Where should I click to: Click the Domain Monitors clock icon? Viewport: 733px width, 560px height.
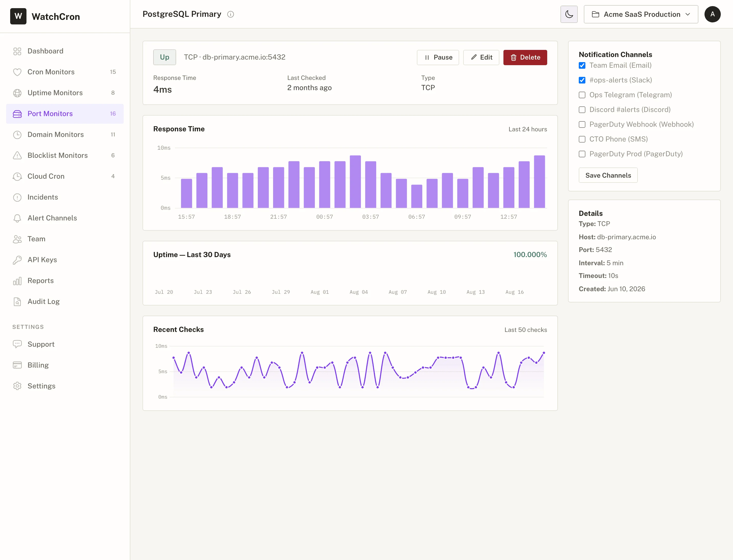click(17, 135)
